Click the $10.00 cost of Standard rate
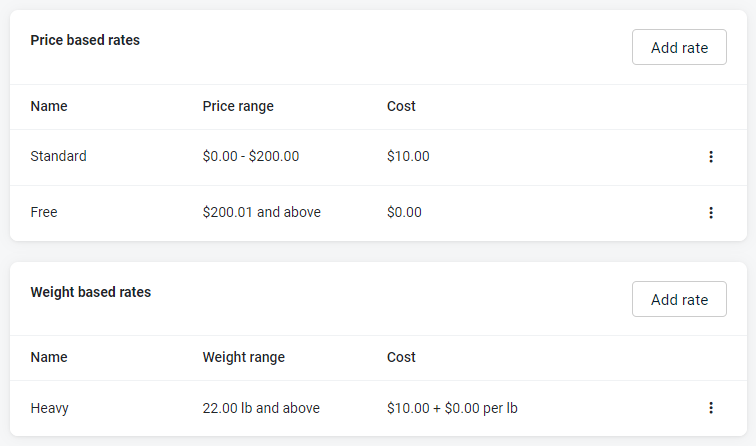The width and height of the screenshot is (756, 446). click(408, 156)
